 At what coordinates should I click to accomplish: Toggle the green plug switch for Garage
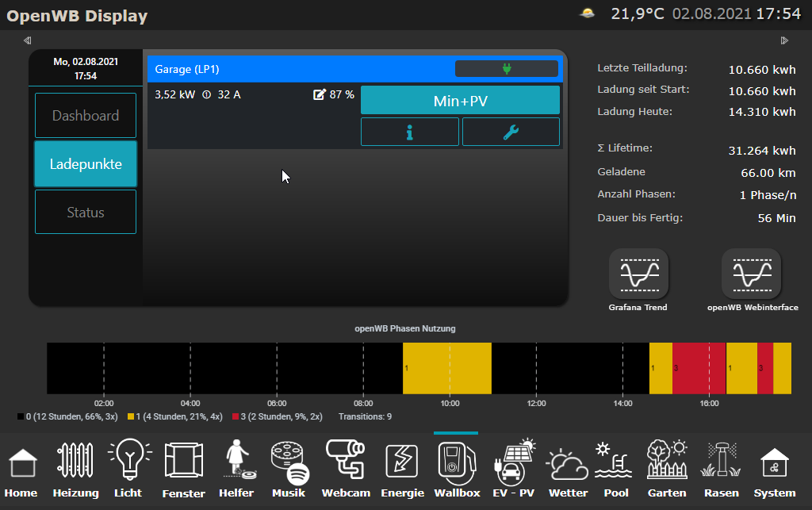coord(507,69)
